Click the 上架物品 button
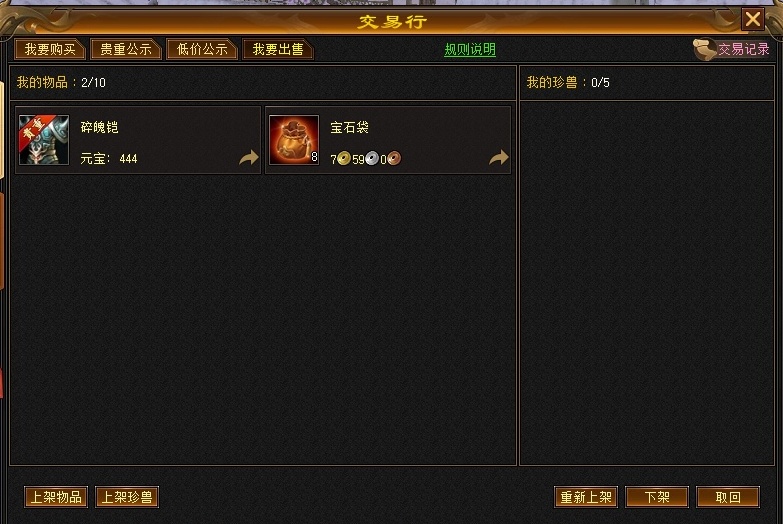Screen dimensions: 783x524 [56, 497]
